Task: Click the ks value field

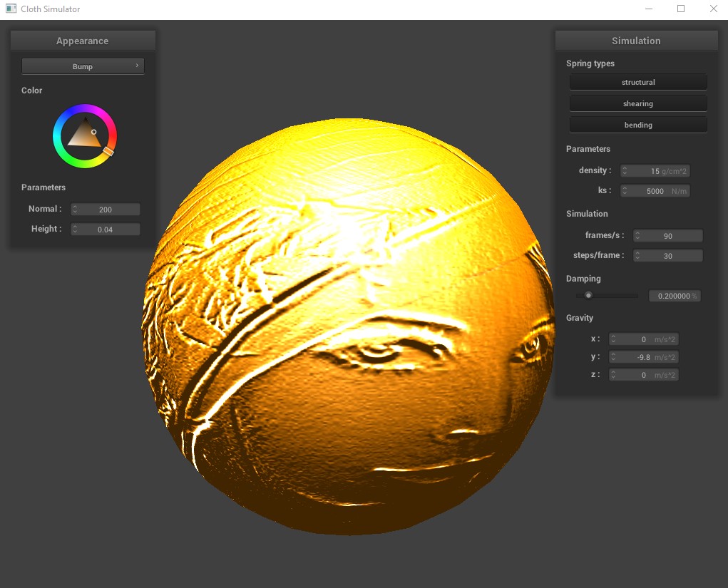Action: 655,191
